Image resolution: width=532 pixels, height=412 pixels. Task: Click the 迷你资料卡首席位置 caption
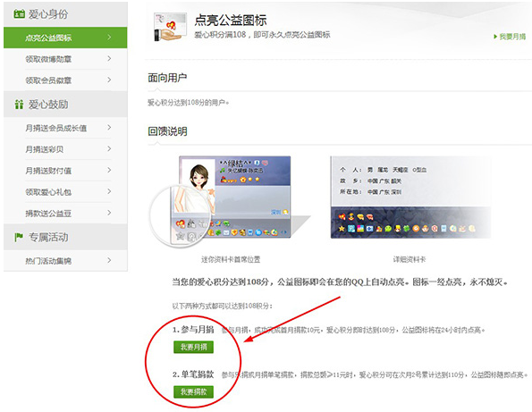coord(231,260)
